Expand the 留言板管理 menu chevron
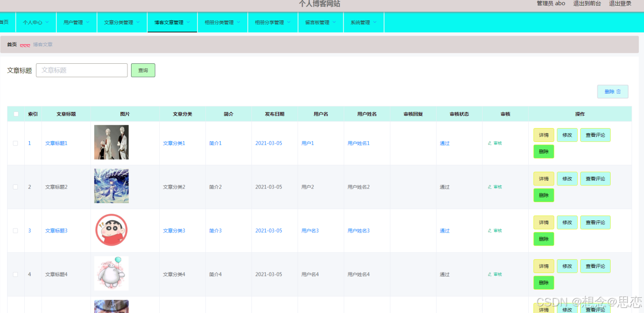This screenshot has height=313, width=644. pyautogui.click(x=334, y=22)
